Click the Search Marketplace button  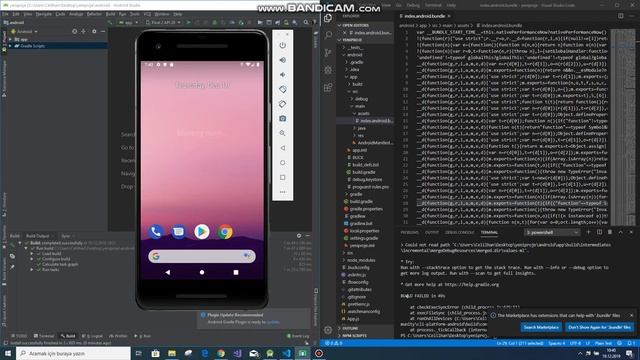pyautogui.click(x=541, y=327)
